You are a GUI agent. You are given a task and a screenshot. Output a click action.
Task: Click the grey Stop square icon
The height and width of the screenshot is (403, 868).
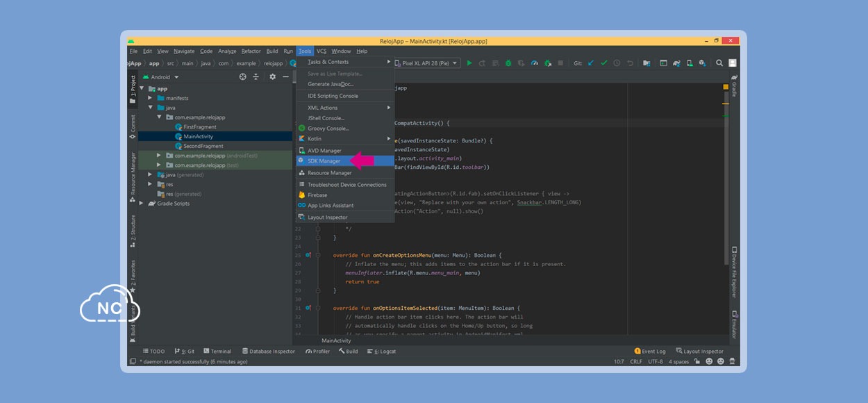[x=560, y=63]
